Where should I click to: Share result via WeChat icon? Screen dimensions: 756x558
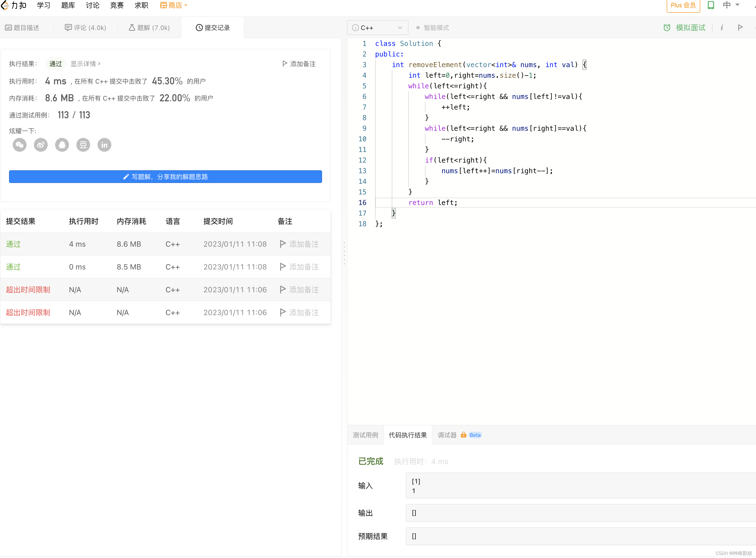pos(20,145)
